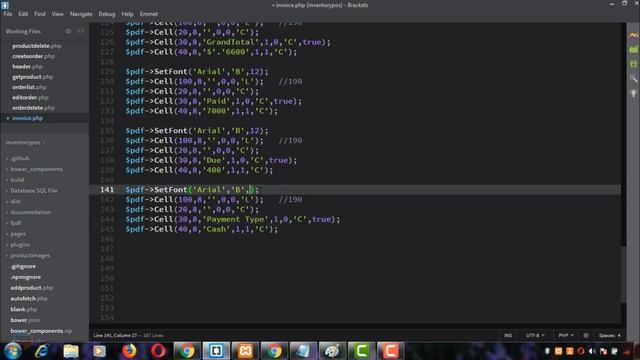Click the lightbulb icon in right toolbar
The width and height of the screenshot is (640, 360).
click(633, 93)
